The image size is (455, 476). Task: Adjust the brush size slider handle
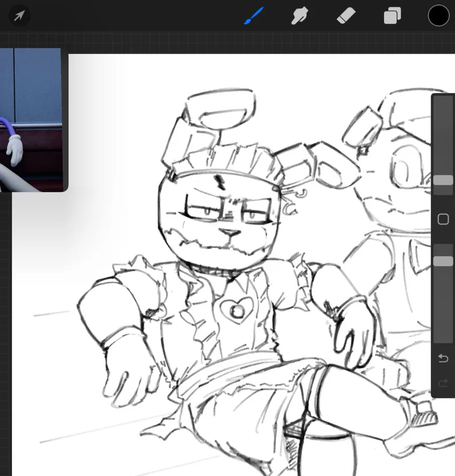[443, 180]
